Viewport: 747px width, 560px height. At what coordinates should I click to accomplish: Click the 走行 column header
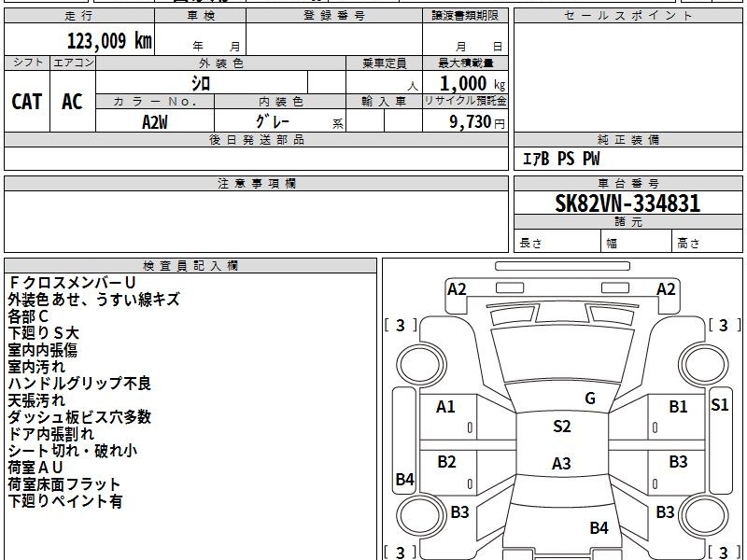tap(79, 16)
